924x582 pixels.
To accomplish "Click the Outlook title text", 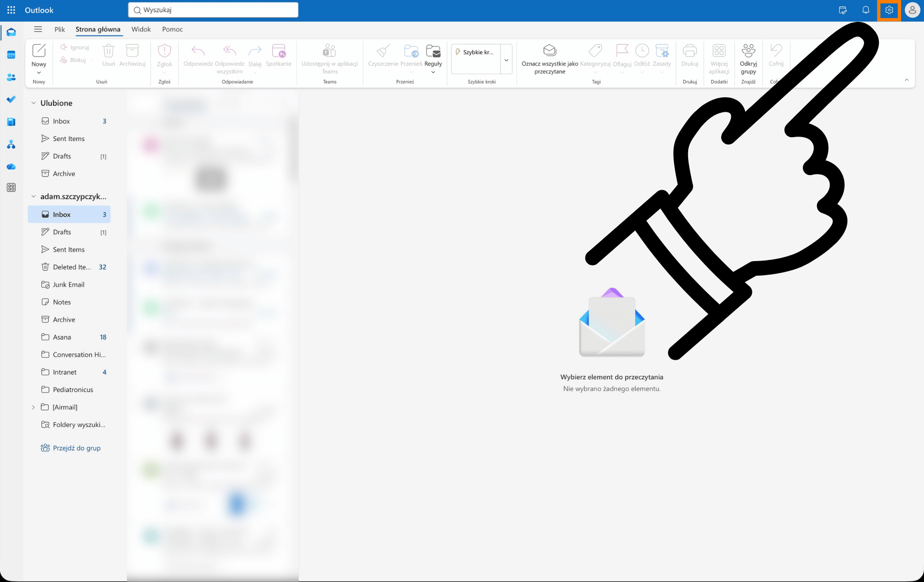I will coord(39,10).
